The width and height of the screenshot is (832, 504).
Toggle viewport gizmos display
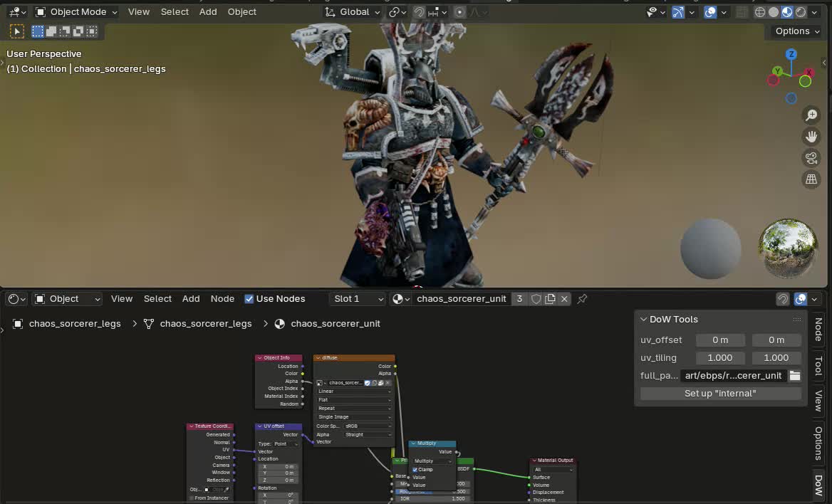point(678,11)
